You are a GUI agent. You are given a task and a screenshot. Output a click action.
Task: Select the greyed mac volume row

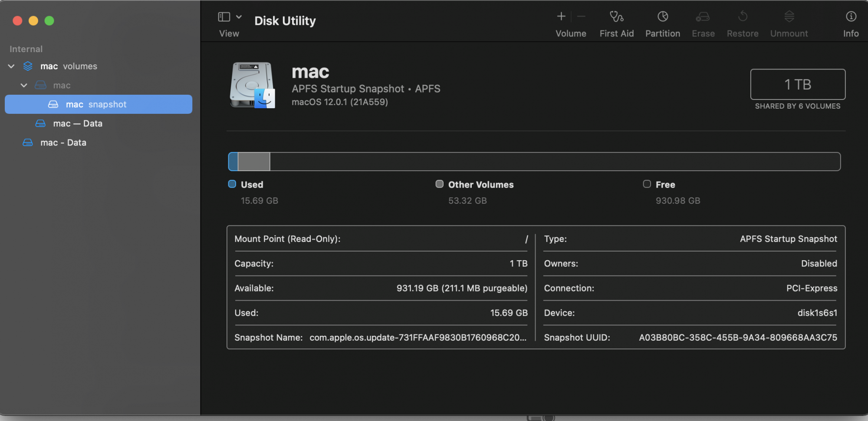click(99, 85)
